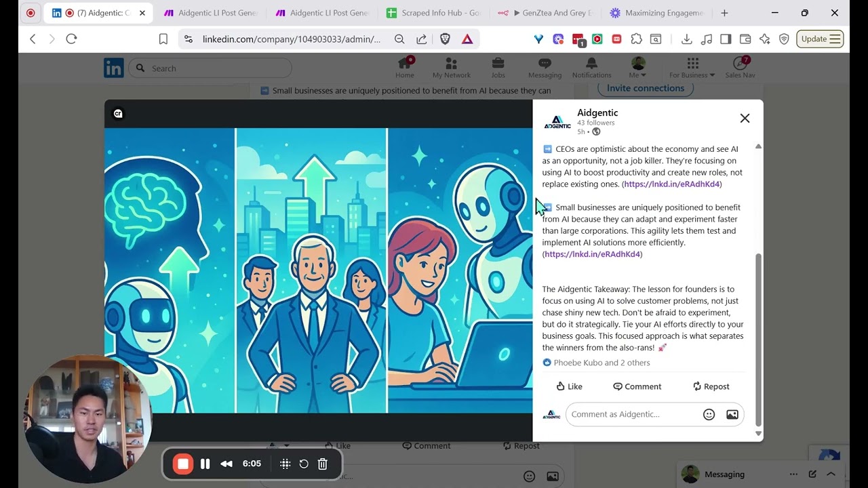
Task: Click Invite connections button
Action: [x=646, y=88]
